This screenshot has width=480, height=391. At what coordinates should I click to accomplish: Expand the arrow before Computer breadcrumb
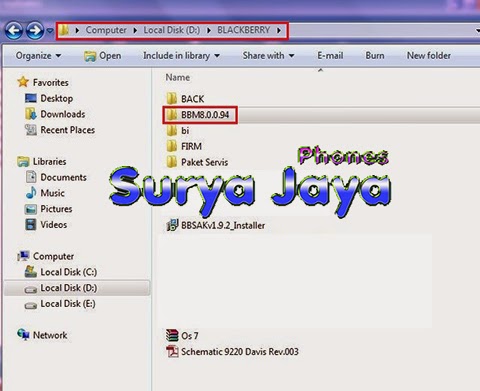coord(77,31)
